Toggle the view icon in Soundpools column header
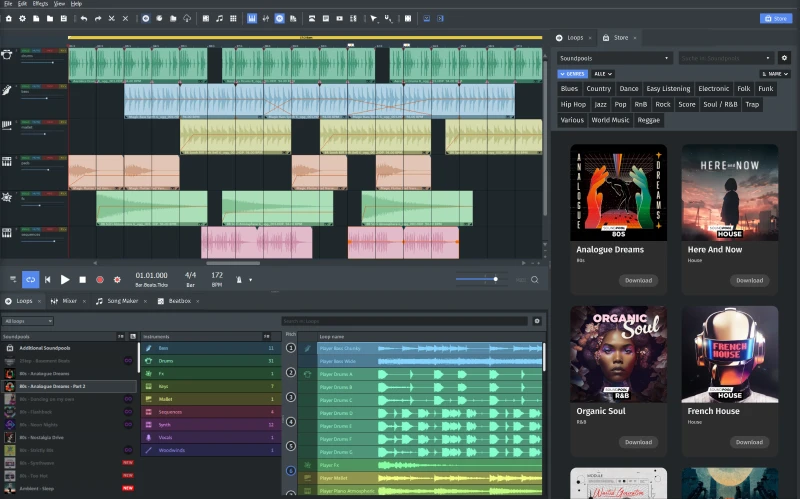This screenshot has height=499, width=800. (x=133, y=336)
